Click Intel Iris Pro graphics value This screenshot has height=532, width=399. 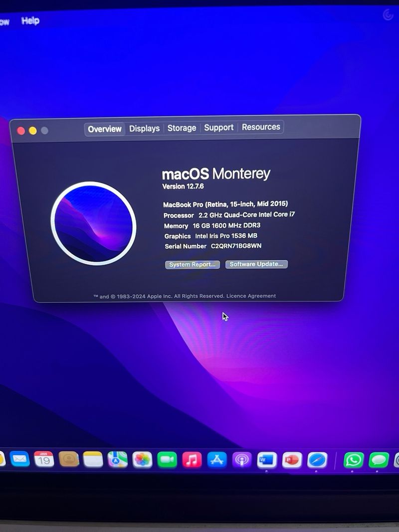226,236
